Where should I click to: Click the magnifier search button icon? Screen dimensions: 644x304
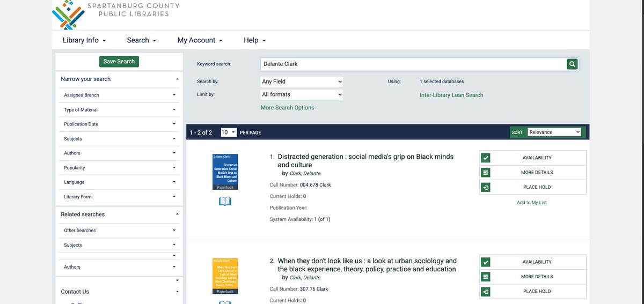tap(573, 64)
